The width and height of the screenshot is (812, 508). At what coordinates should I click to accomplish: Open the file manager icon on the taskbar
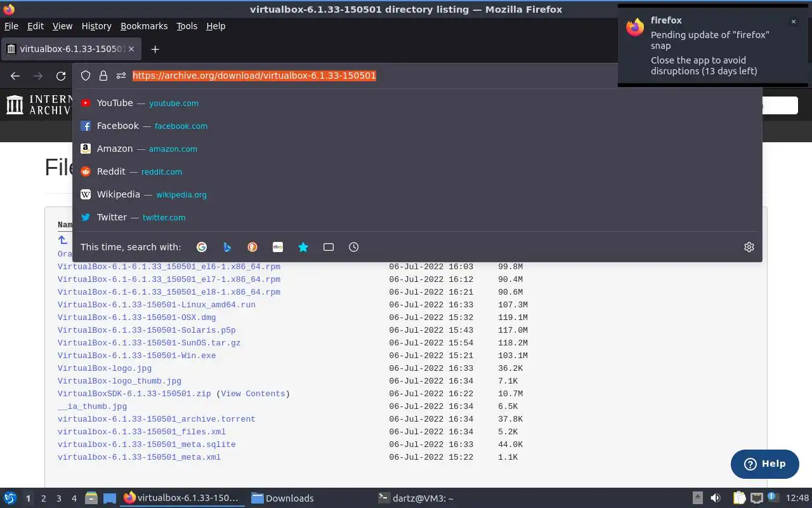pos(91,498)
